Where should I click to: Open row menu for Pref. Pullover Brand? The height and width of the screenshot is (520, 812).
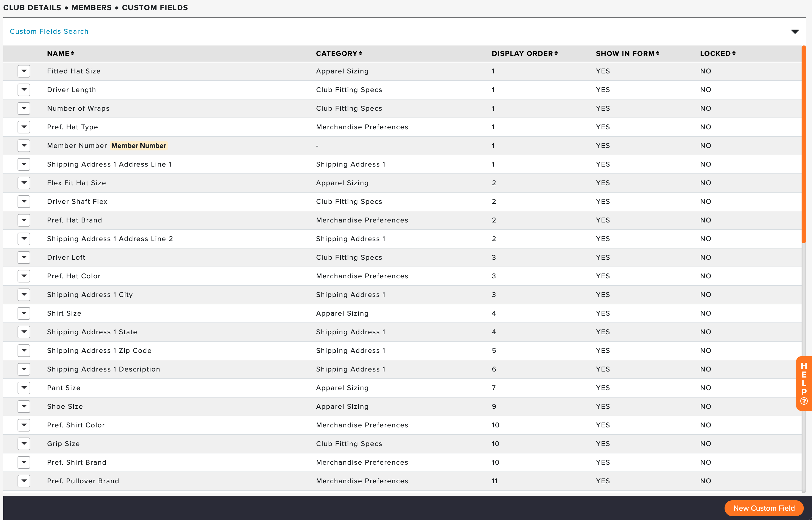click(x=24, y=481)
